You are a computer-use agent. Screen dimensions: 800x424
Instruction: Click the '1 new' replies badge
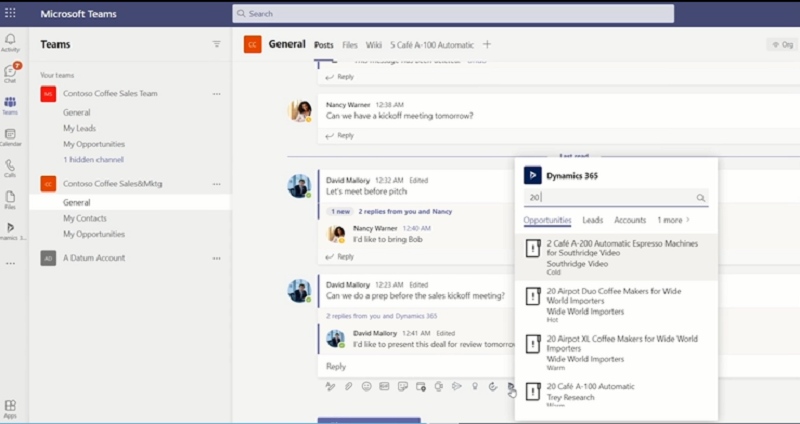340,211
